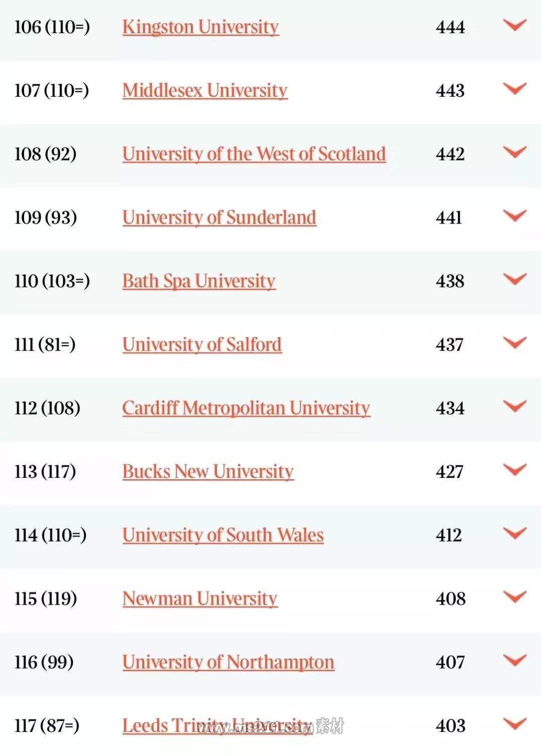
Task: Open the Kingston University link
Action: [x=200, y=27]
